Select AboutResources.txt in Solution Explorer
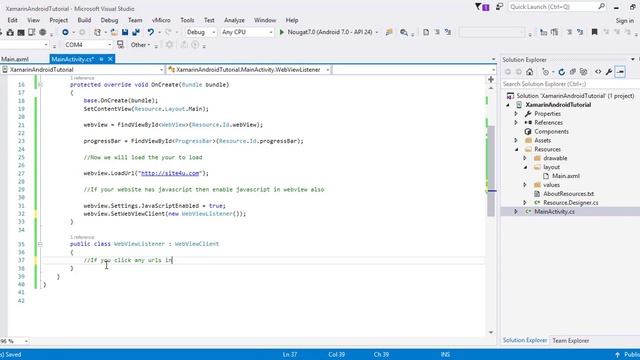Viewport: 640px width, 360px height. pyautogui.click(x=568, y=194)
